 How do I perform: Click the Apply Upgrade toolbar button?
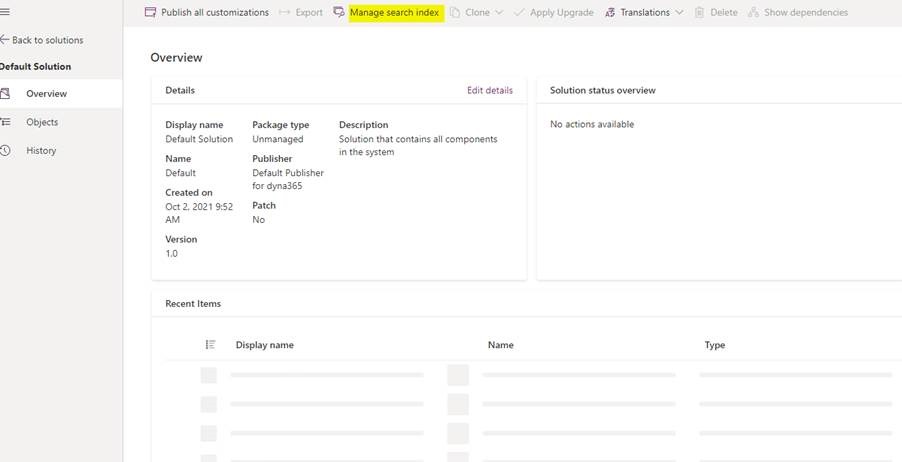[x=561, y=12]
